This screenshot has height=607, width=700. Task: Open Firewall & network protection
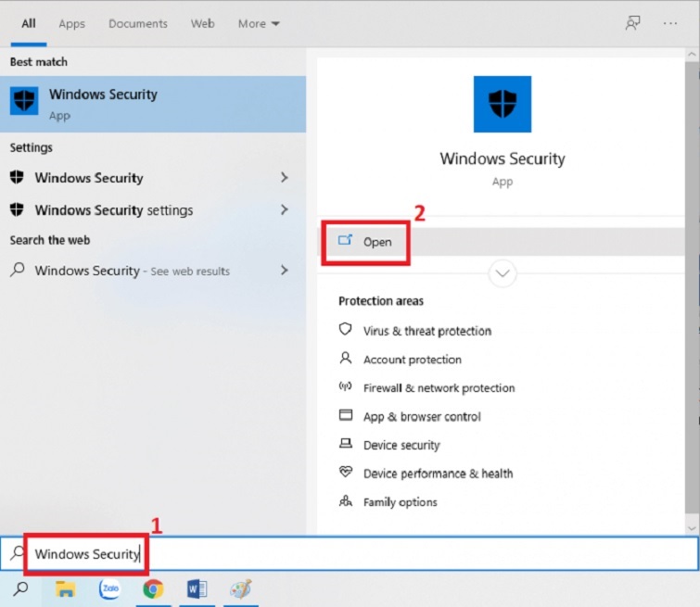438,388
